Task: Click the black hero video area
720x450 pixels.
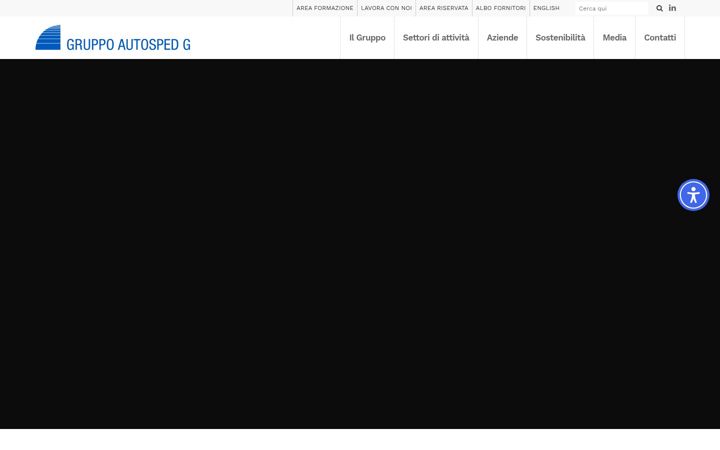Action: click(360, 244)
